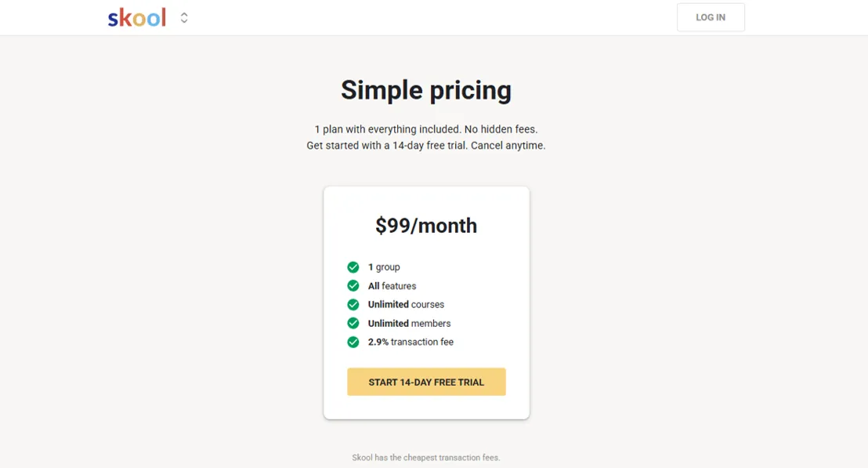This screenshot has height=468, width=868.
Task: Click the checkmark next to All features
Action: tap(353, 286)
